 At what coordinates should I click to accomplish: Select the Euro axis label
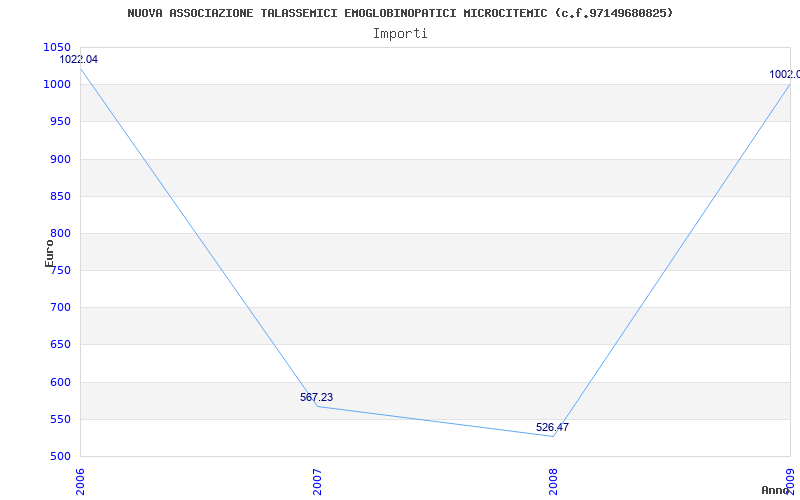click(49, 253)
